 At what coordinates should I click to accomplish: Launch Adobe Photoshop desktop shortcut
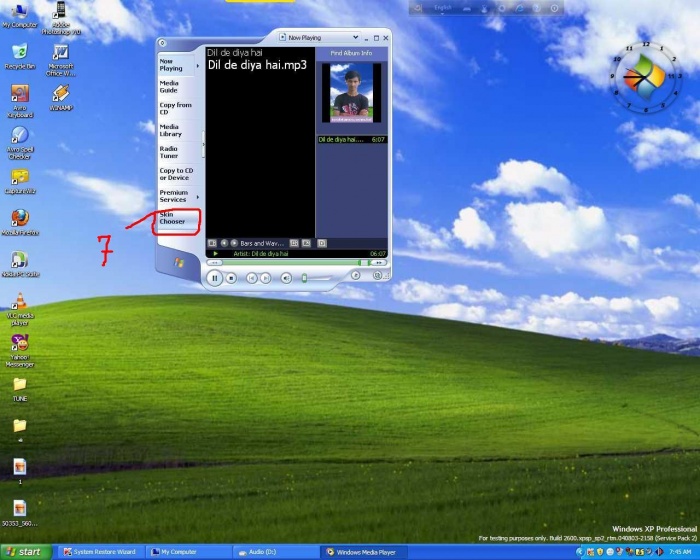[x=61, y=18]
